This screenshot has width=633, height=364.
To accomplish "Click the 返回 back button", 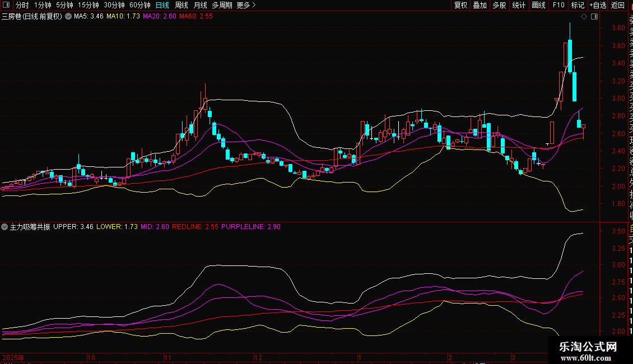I will (617, 5).
